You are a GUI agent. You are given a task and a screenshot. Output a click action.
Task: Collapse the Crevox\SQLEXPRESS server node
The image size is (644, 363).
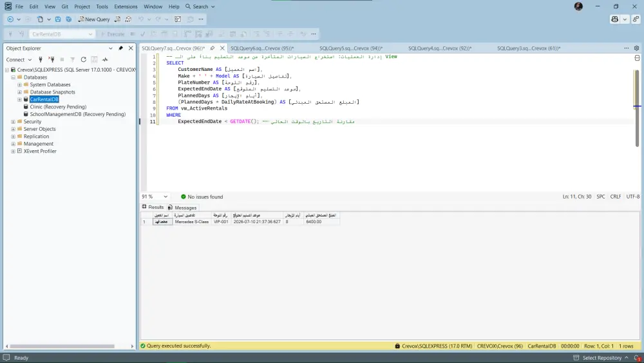7,70
